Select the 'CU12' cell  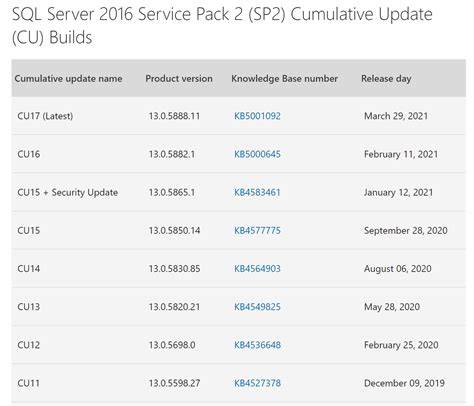click(x=29, y=345)
